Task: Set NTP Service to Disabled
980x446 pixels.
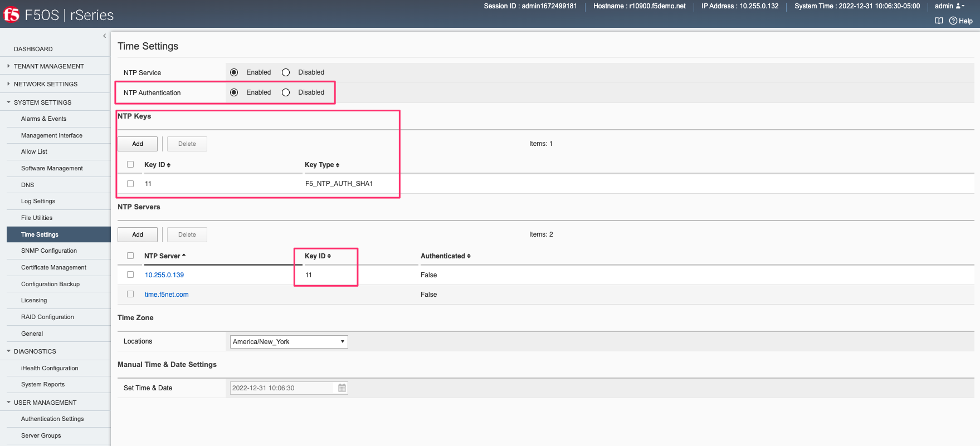Action: tap(286, 72)
